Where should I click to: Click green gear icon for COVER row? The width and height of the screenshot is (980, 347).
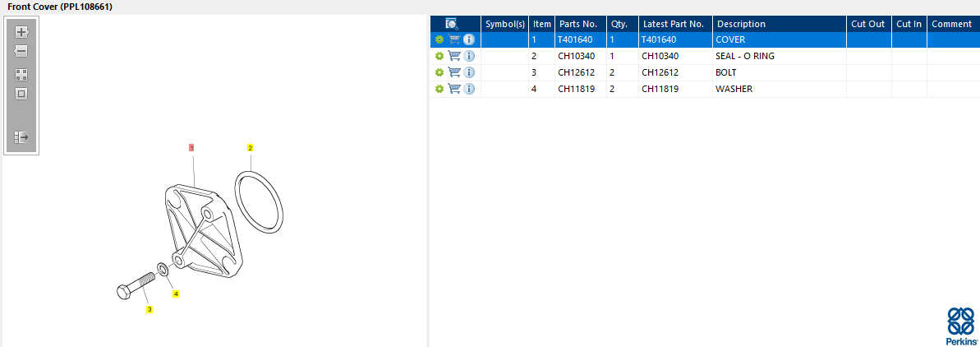coord(439,39)
